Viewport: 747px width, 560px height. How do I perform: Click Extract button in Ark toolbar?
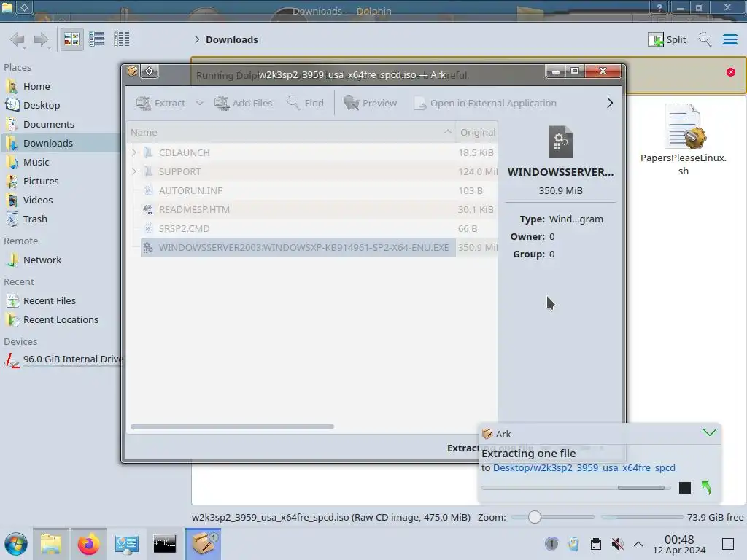[160, 104]
